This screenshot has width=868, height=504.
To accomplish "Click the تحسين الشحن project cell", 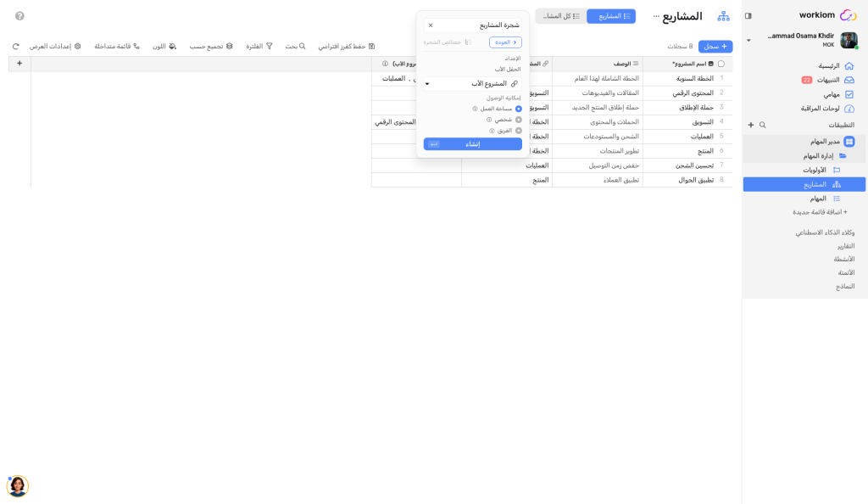I will click(x=687, y=165).
